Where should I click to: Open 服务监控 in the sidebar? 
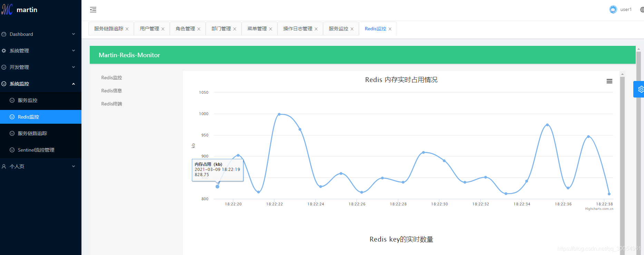[41, 100]
